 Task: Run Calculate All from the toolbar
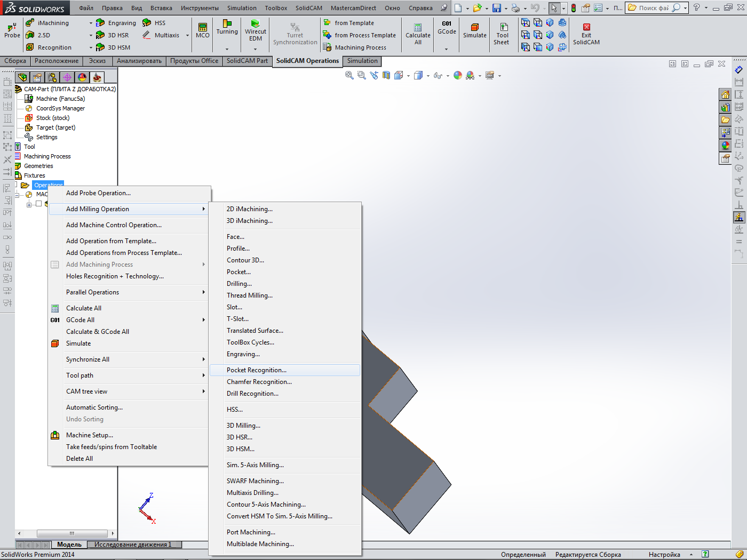click(x=418, y=34)
